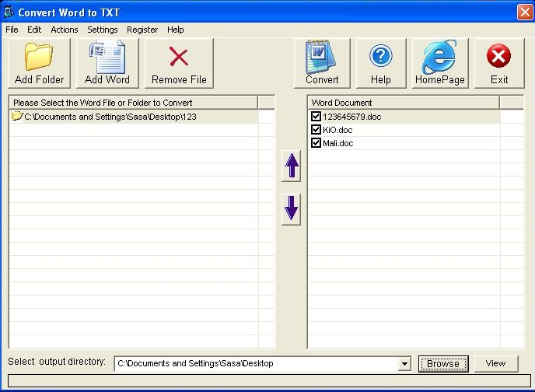Expand the output directory dropdown arrow
This screenshot has width=535, height=392.
click(404, 364)
